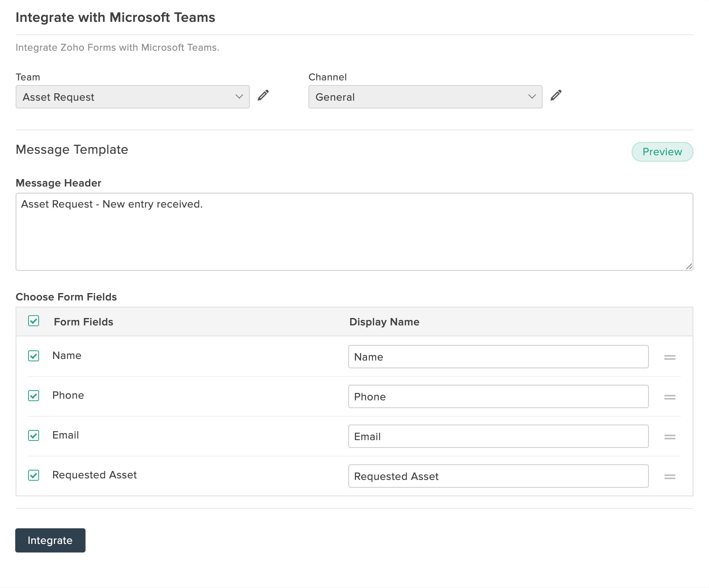The width and height of the screenshot is (709, 588).
Task: Open the Team dropdown showing Asset Request
Action: (132, 97)
